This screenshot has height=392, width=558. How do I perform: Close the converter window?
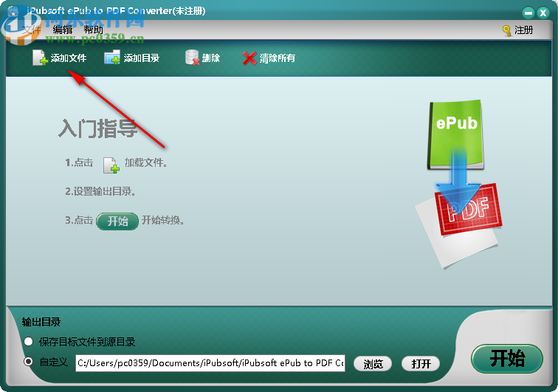click(543, 13)
